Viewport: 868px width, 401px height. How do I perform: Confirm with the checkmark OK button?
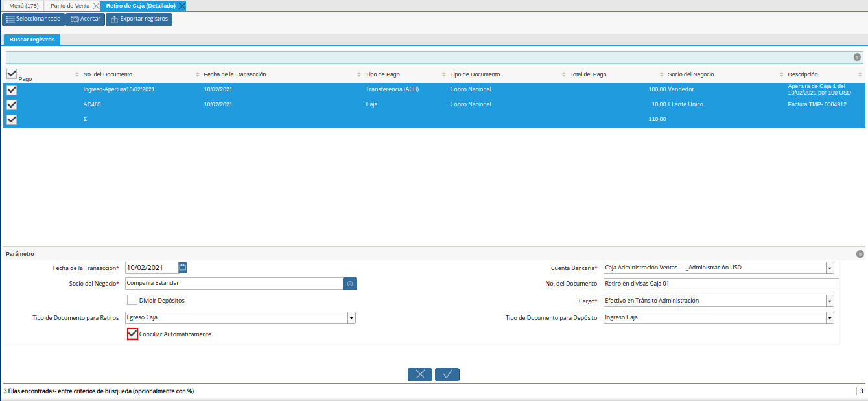click(x=447, y=374)
